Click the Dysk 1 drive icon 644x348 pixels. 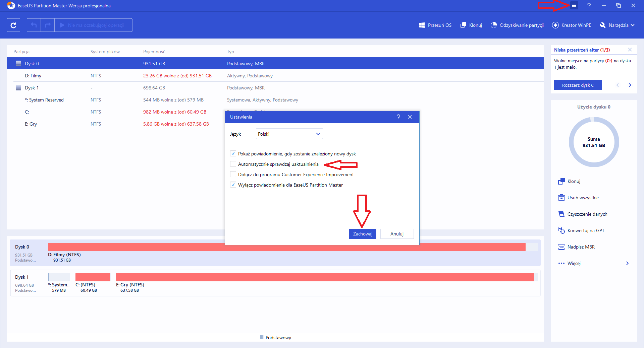(18, 88)
